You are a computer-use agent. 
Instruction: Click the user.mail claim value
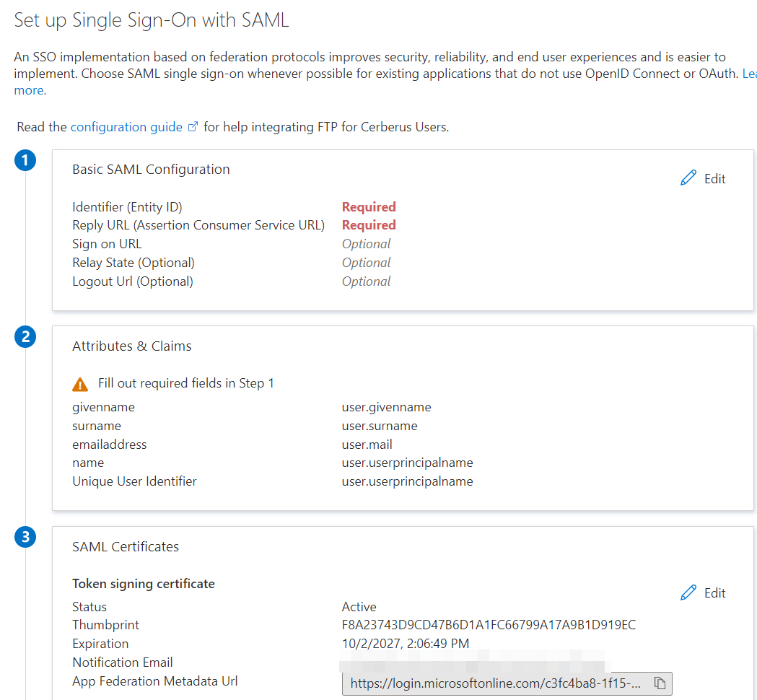(367, 445)
